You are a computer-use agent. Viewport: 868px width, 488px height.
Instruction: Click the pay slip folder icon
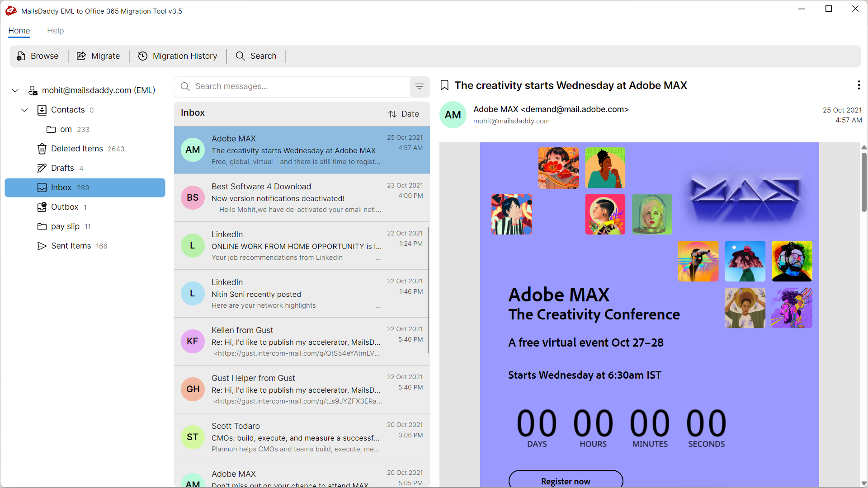[x=42, y=226]
